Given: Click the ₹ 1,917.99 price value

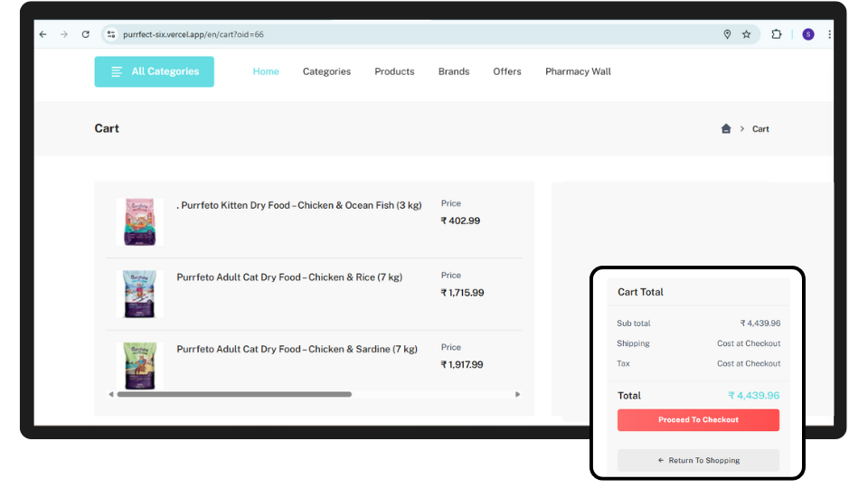Looking at the screenshot, I should click(x=462, y=364).
